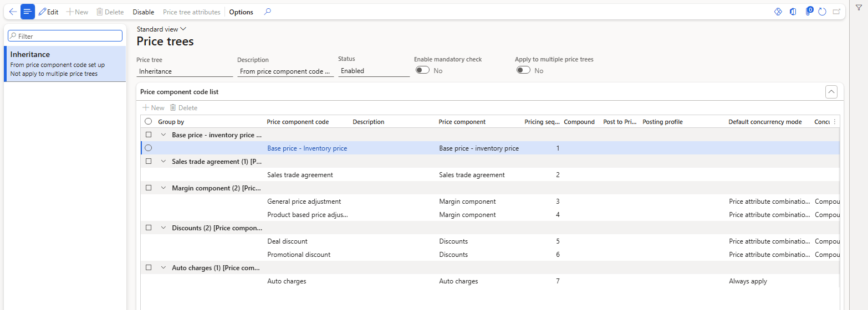Open the Office app icon
This screenshot has width=868, height=310.
793,12
